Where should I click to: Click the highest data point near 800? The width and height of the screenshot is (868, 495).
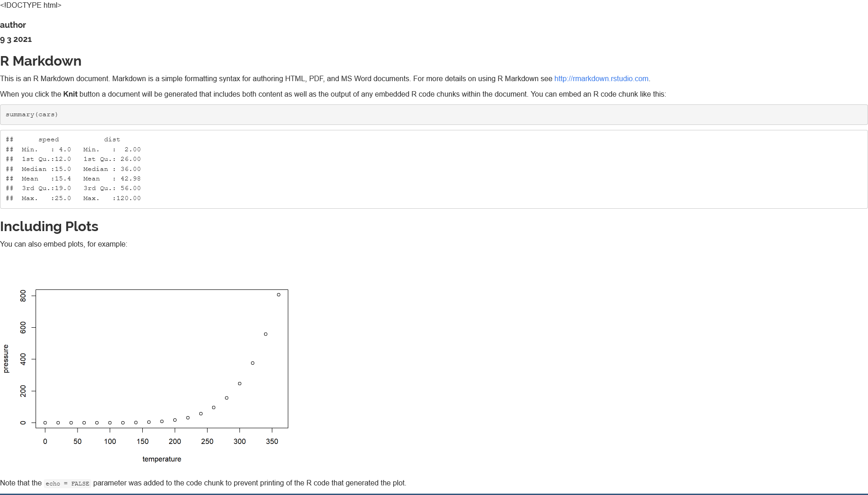click(279, 294)
